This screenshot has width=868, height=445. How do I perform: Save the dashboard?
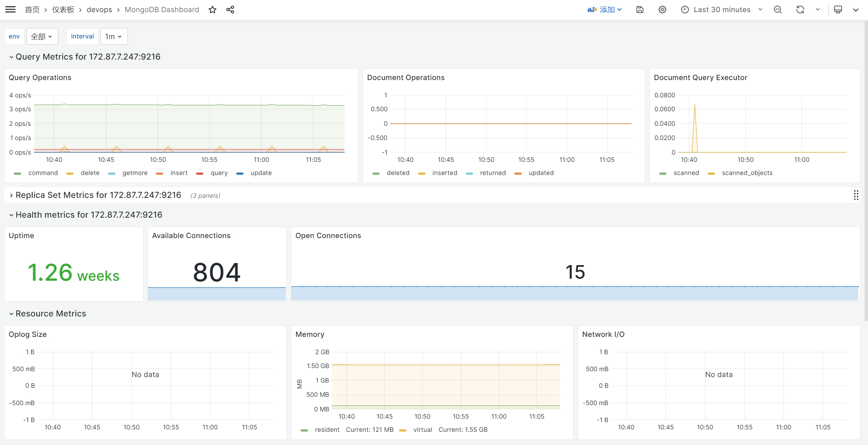pos(639,9)
